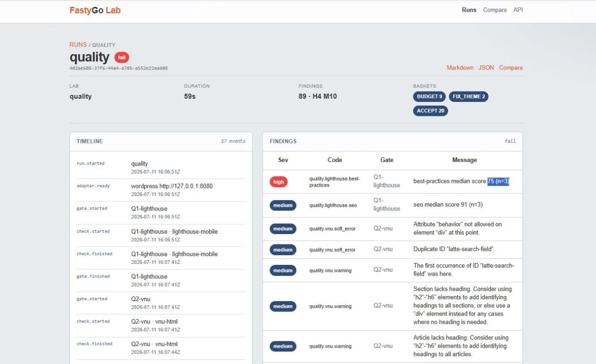Click the Message column header
This screenshot has height=364, width=596.
click(465, 160)
